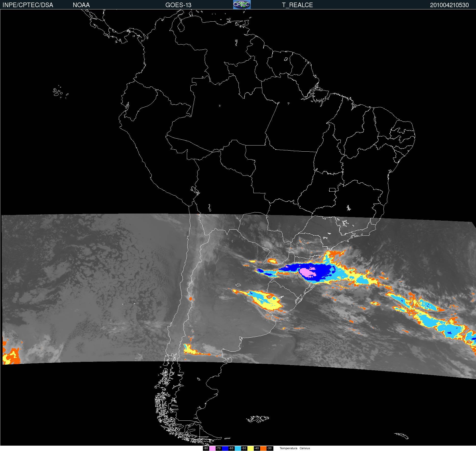The width and height of the screenshot is (476, 451).
Task: Click the -80 legend value
Action: (206, 448)
